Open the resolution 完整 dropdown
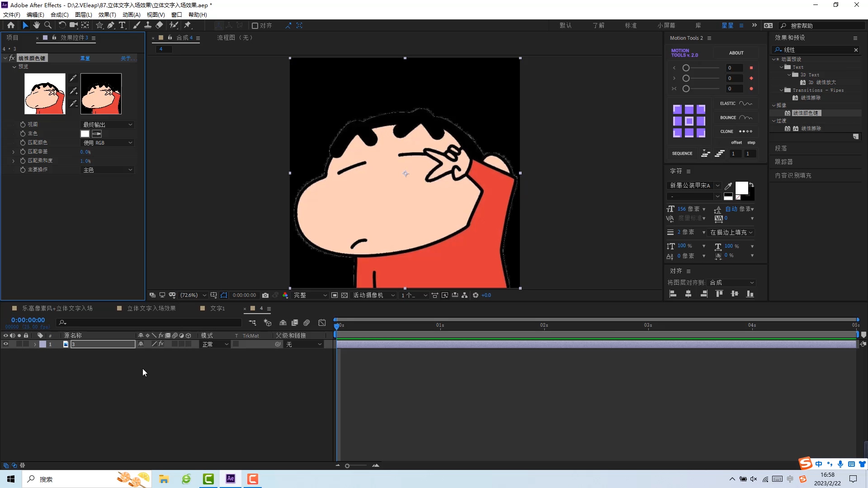The height and width of the screenshot is (488, 868). pos(310,295)
